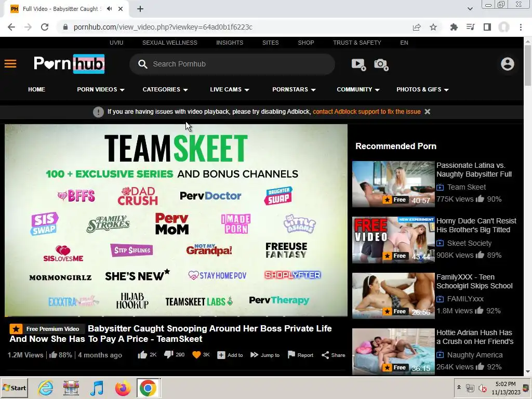View site information via the padlock icon
Viewport: 532px width, 399px height.
click(x=65, y=27)
